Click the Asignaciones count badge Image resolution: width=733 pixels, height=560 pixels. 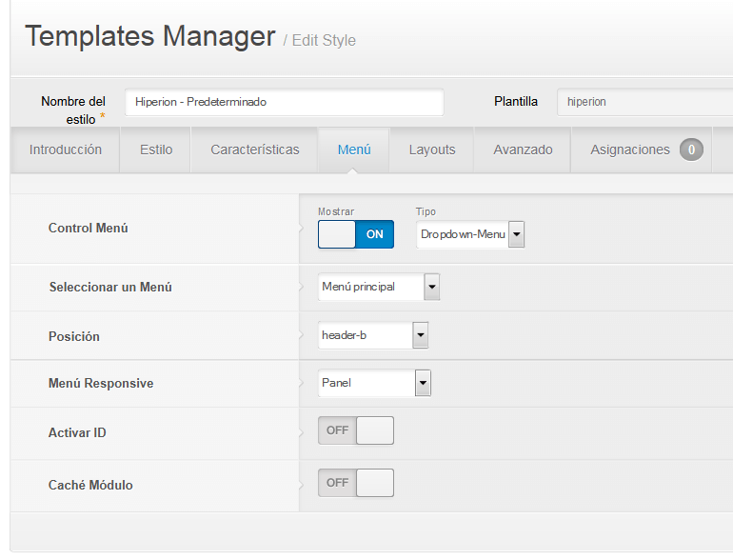691,150
